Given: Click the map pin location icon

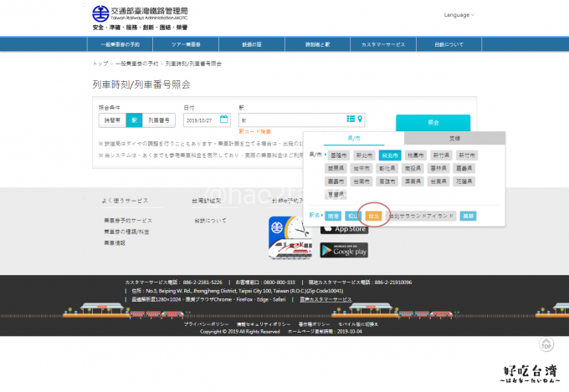Looking at the screenshot, I should tap(361, 120).
